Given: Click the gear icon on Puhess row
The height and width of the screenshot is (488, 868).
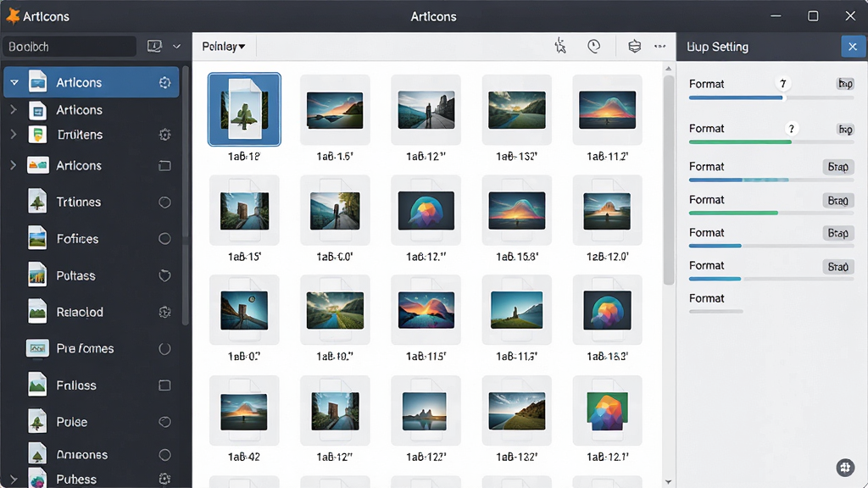Looking at the screenshot, I should tap(165, 480).
